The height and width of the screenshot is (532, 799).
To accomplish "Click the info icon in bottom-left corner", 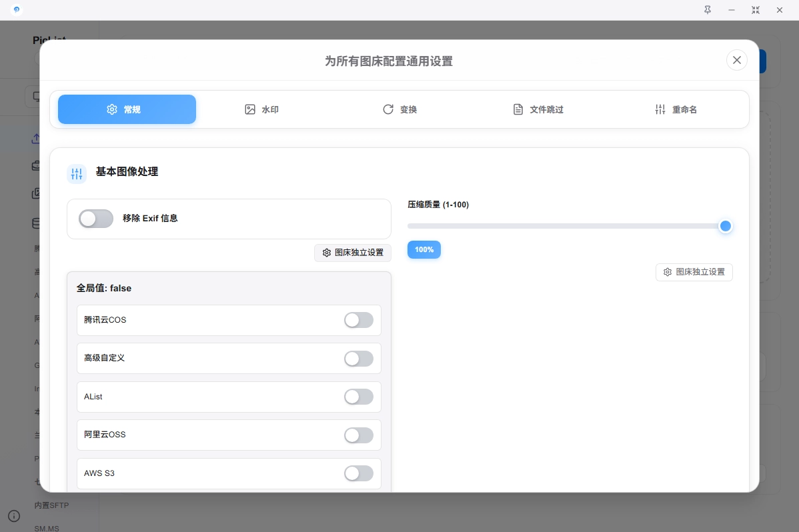I will [x=14, y=516].
